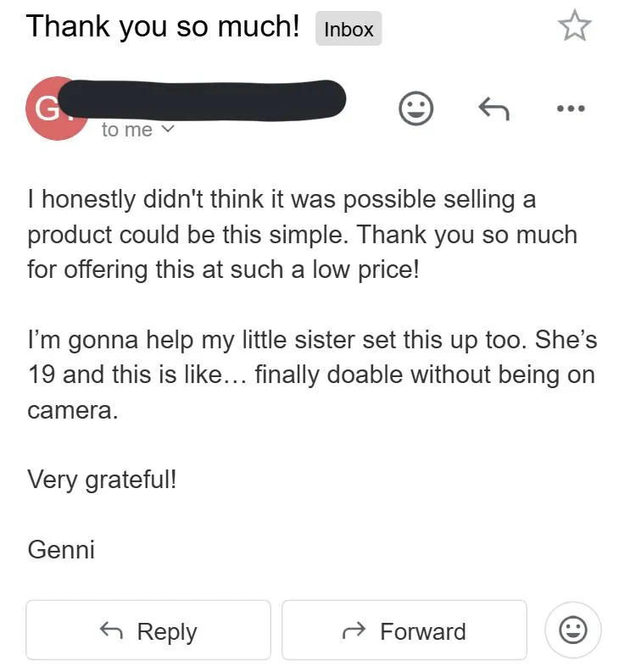Click the reply arrow in the header
Image resolution: width=619 pixels, height=672 pixels.
click(494, 108)
